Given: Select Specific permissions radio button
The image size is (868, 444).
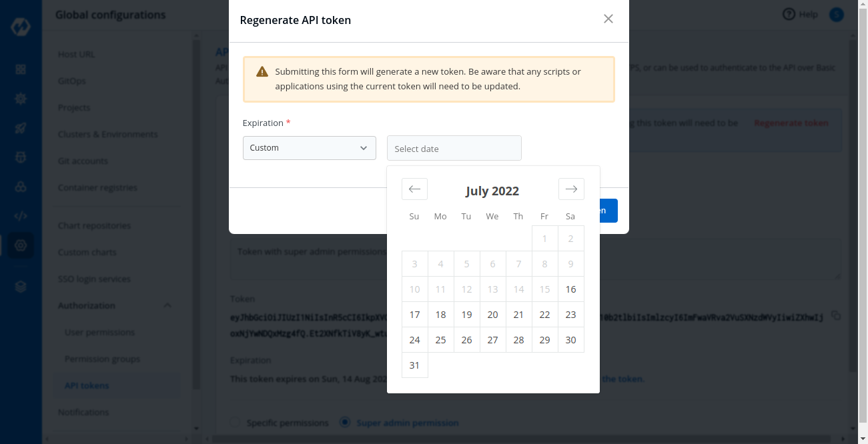Looking at the screenshot, I should (x=235, y=423).
